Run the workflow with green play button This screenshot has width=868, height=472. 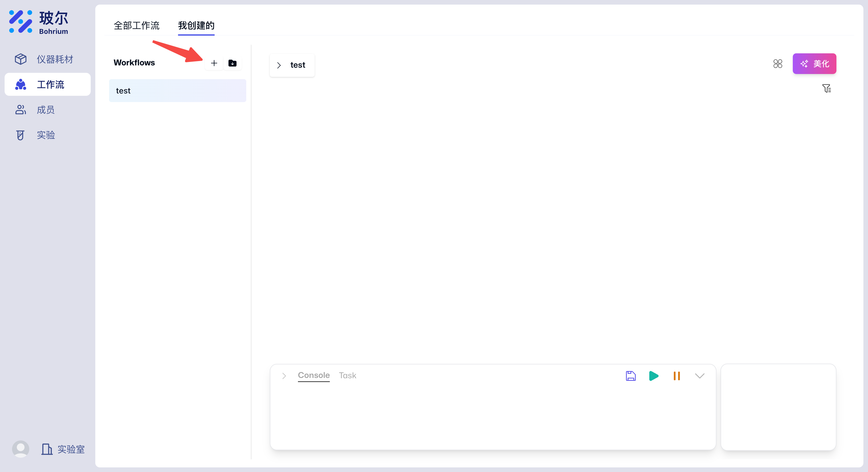coord(653,376)
